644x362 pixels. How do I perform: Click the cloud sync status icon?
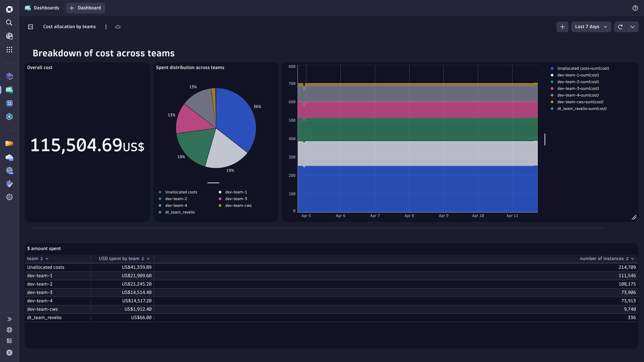[118, 27]
